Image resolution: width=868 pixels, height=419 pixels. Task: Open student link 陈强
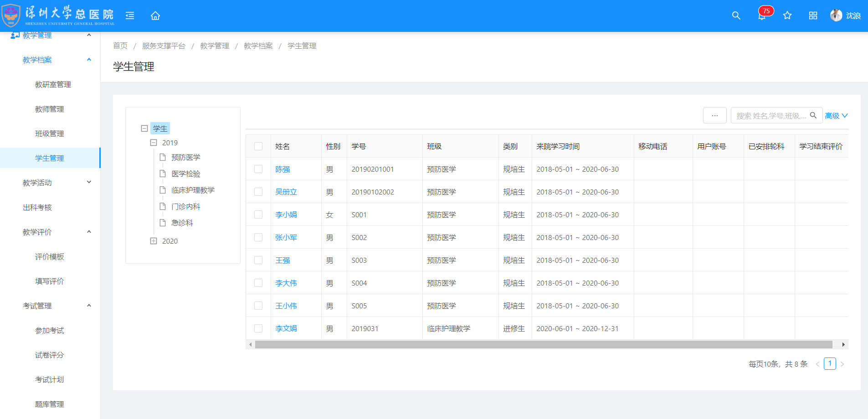[x=282, y=169]
